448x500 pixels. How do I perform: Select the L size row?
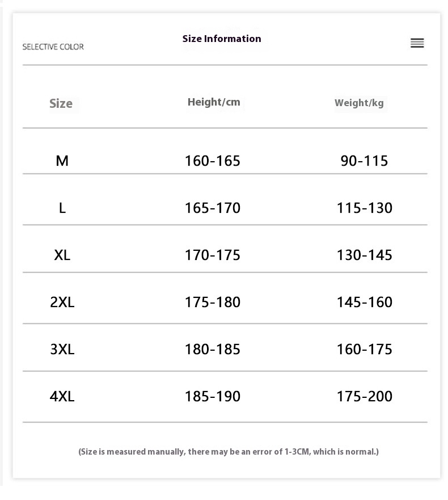62,208
